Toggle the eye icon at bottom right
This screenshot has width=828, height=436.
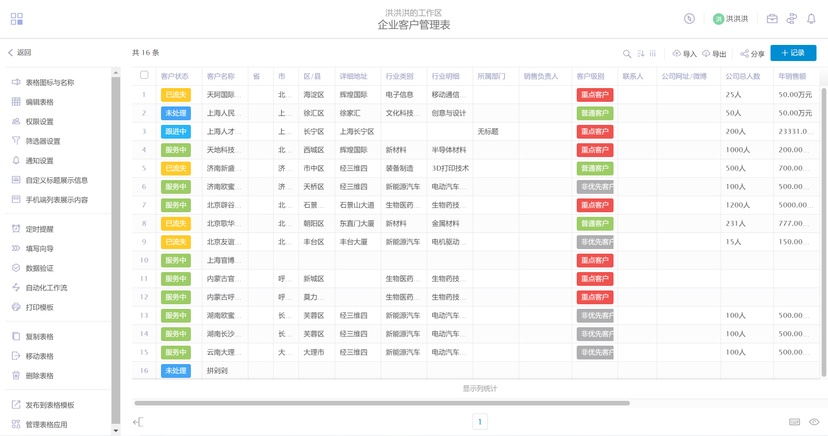tap(814, 422)
